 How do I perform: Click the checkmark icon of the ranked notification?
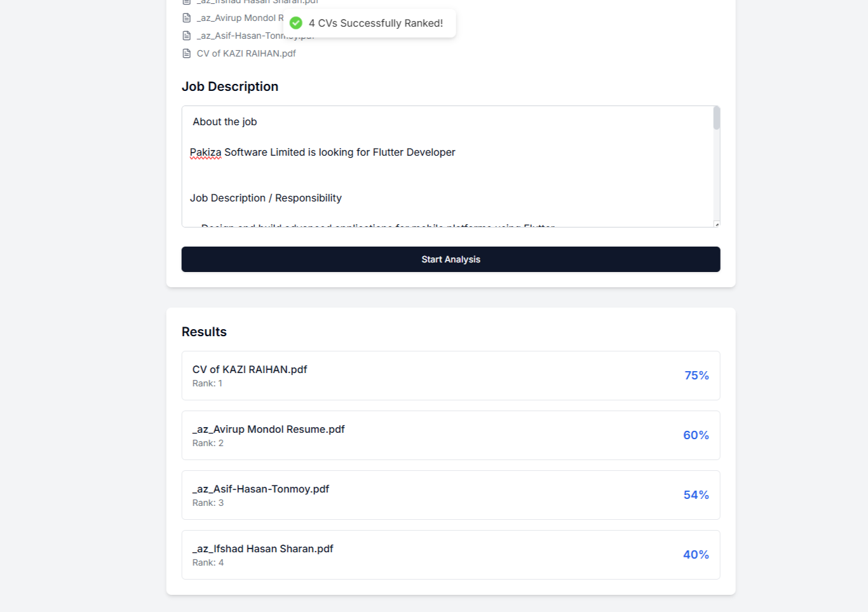[295, 23]
